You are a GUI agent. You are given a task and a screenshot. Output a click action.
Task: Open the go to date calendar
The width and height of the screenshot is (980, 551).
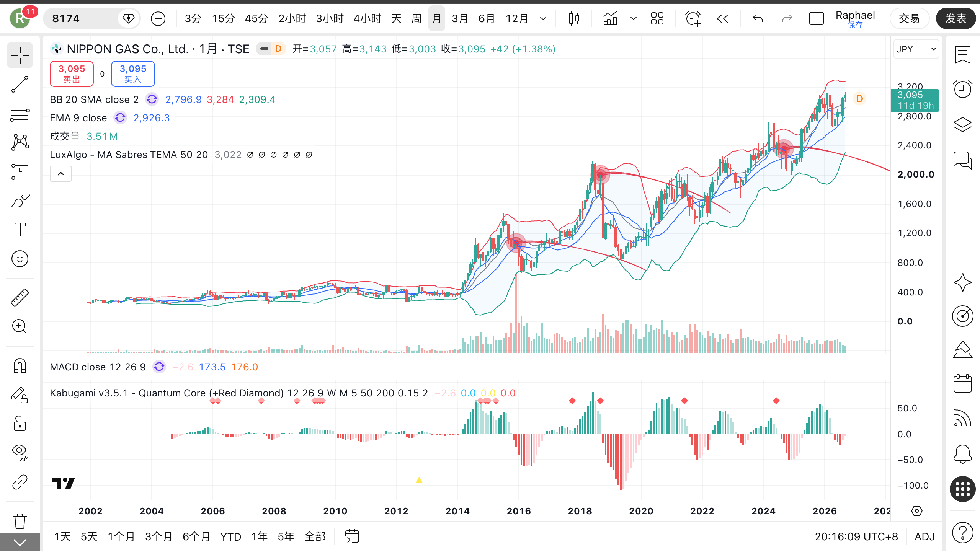[x=352, y=536]
